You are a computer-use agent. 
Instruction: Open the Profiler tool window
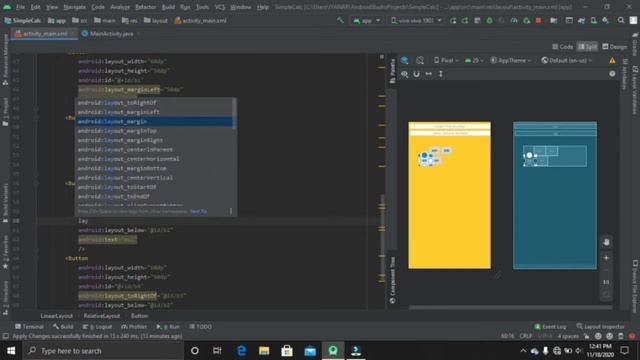click(x=134, y=327)
